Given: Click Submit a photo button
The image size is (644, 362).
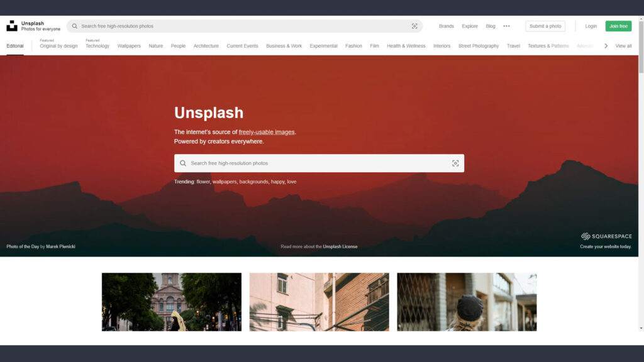Looking at the screenshot, I should (545, 26).
